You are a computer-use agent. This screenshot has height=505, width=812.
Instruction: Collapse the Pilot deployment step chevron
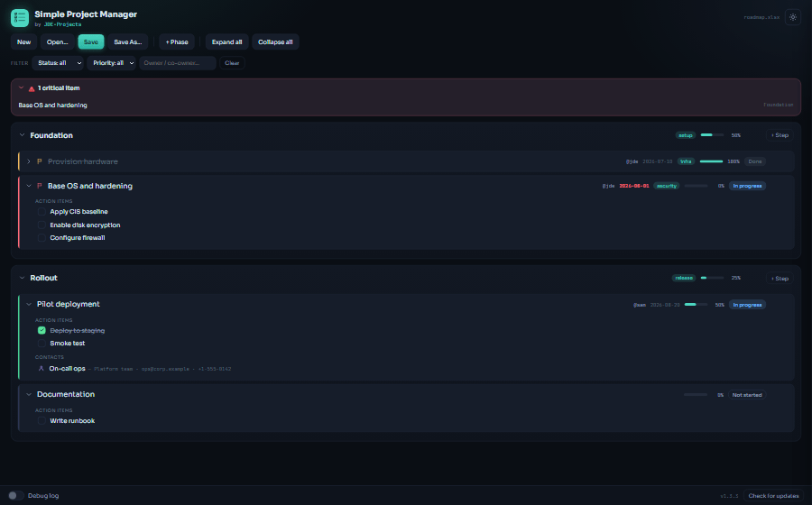pos(29,304)
